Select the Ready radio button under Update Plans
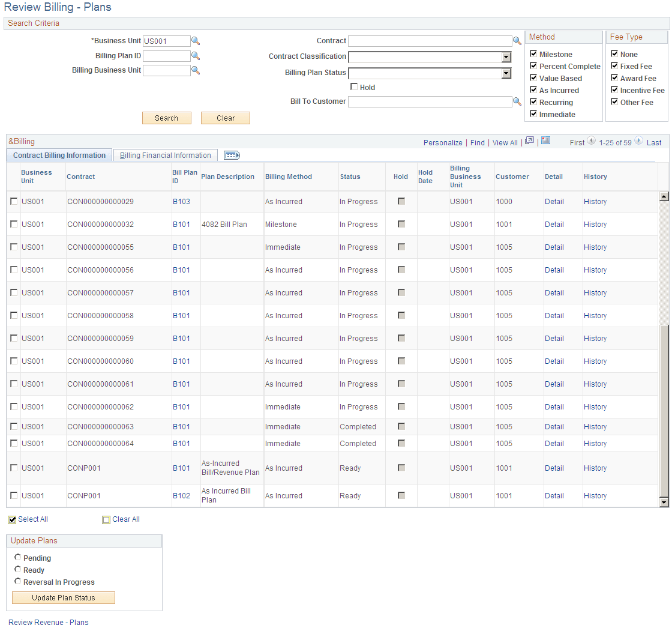672x628 pixels. coord(18,569)
